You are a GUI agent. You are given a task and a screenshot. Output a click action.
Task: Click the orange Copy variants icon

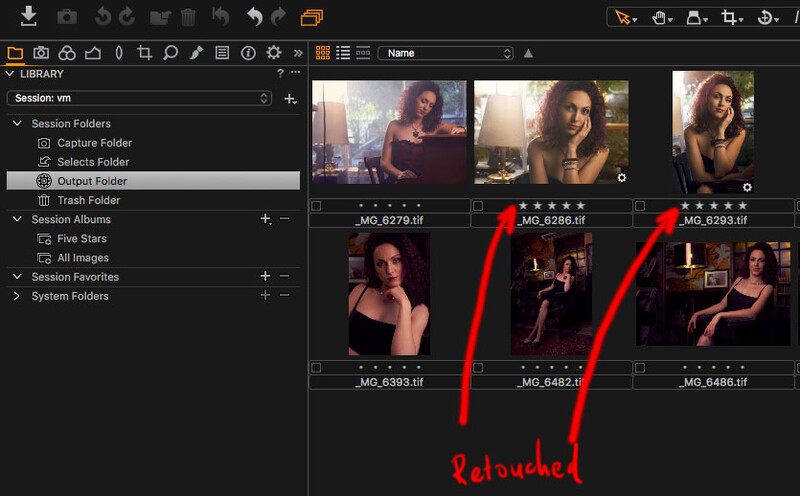(312, 18)
